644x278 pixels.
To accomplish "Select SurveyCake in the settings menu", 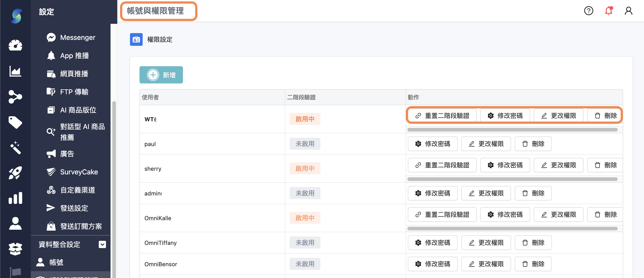I will [79, 172].
